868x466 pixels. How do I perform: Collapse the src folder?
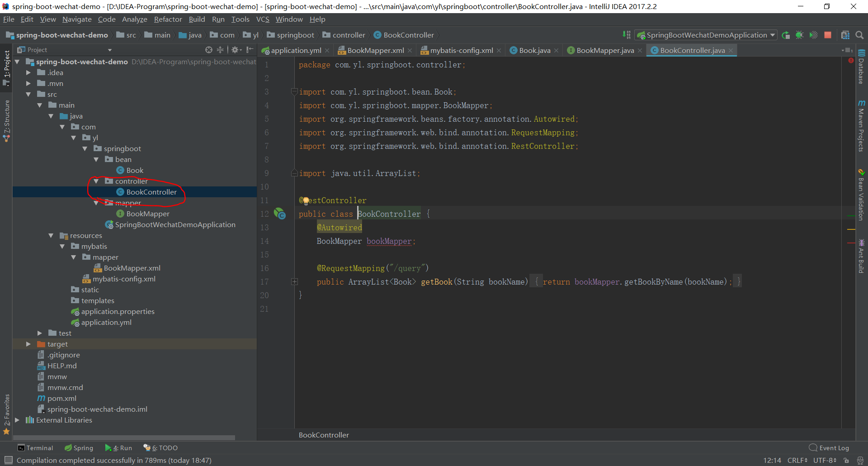(28, 94)
